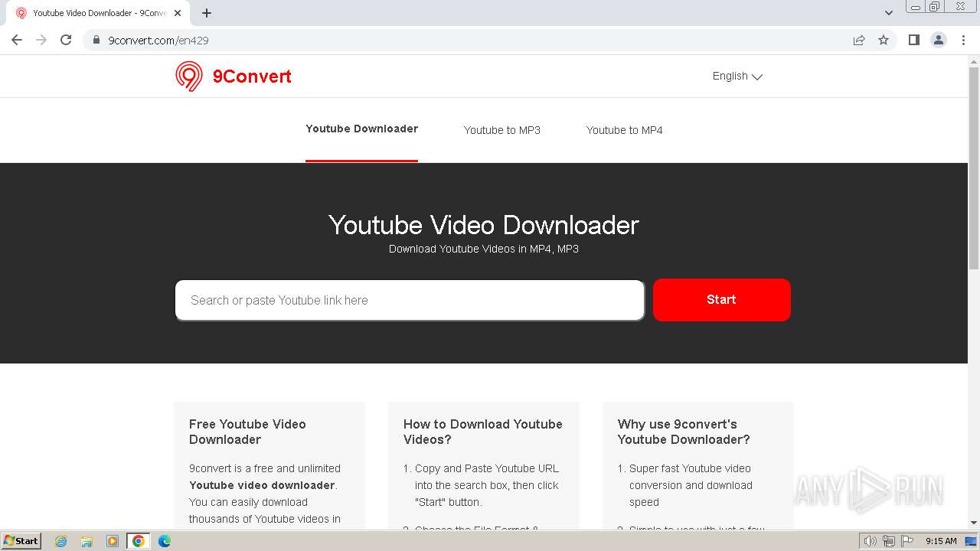
Task: Launch Internet Explorer from taskbar
Action: point(60,541)
